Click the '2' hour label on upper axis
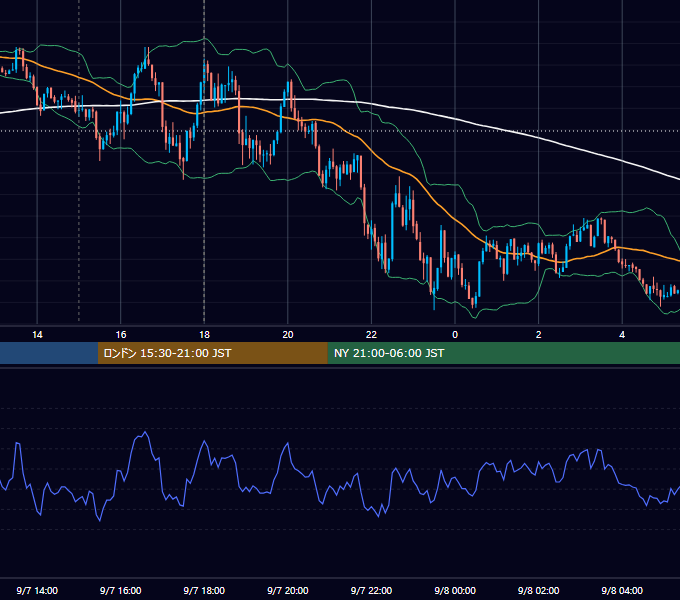 click(x=539, y=335)
